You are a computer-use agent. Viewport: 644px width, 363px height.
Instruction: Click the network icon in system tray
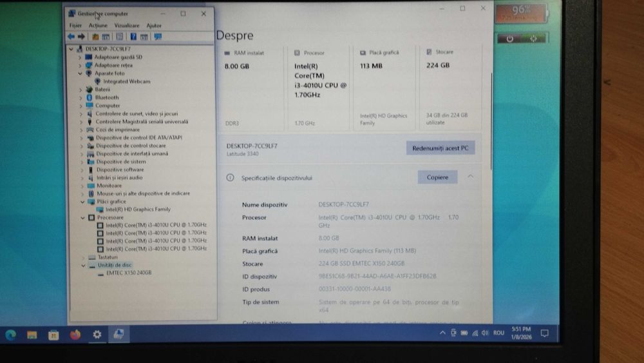(x=475, y=333)
